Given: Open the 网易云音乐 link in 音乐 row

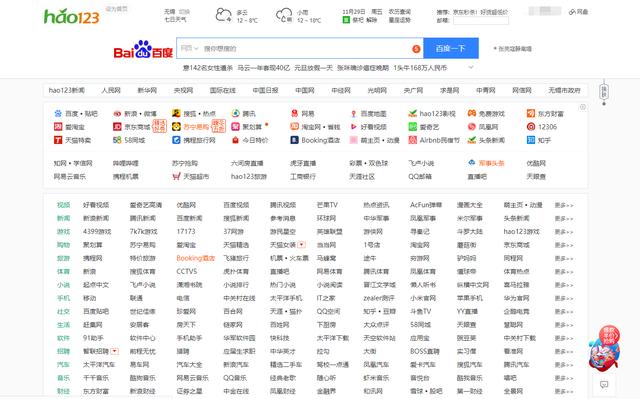Looking at the screenshot, I should (x=192, y=378).
